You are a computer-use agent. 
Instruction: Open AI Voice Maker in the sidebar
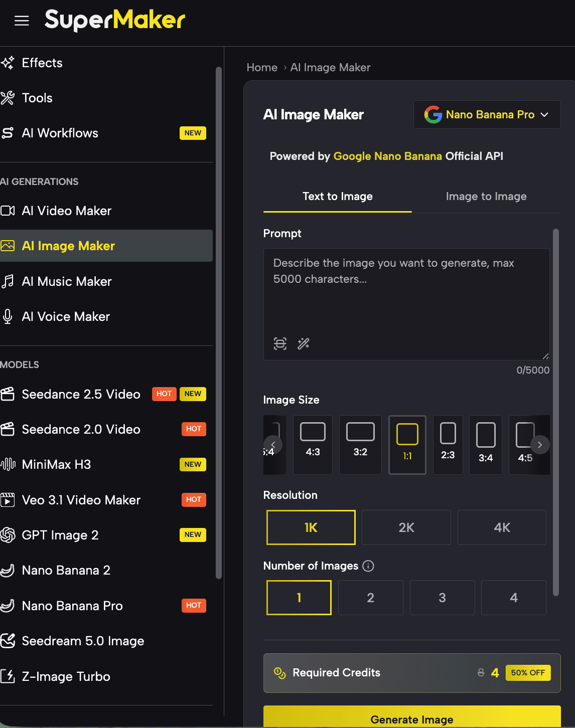106,316
